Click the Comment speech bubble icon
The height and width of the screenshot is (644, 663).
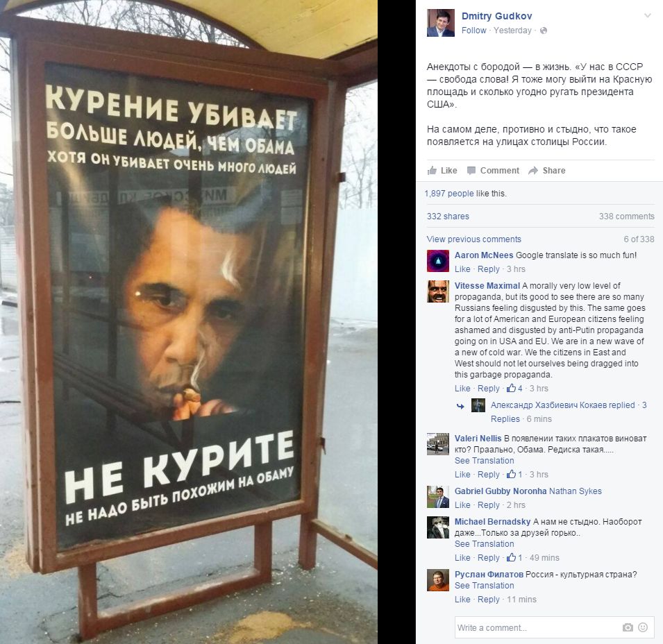point(471,170)
